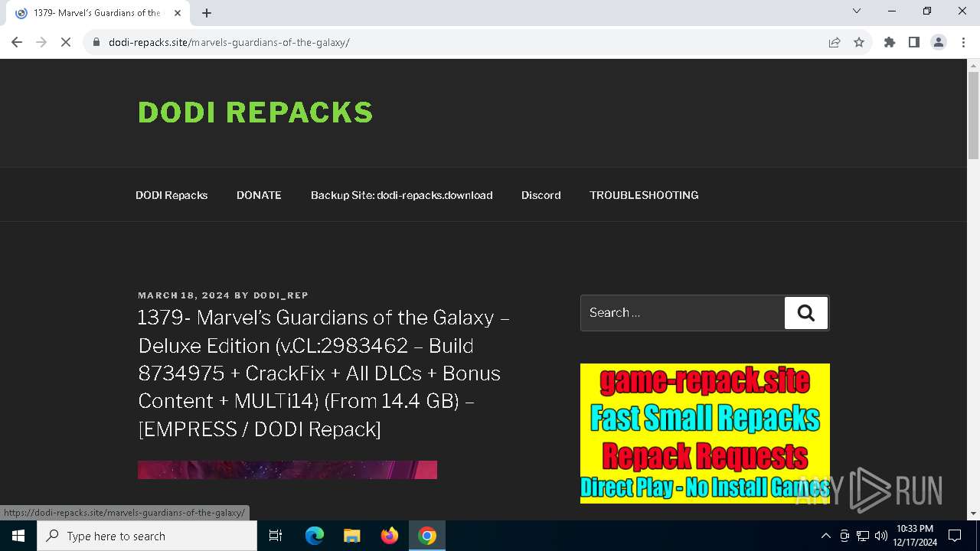Open the Windows Start menu
Screen dimensions: 980x551
pyautogui.click(x=18, y=536)
